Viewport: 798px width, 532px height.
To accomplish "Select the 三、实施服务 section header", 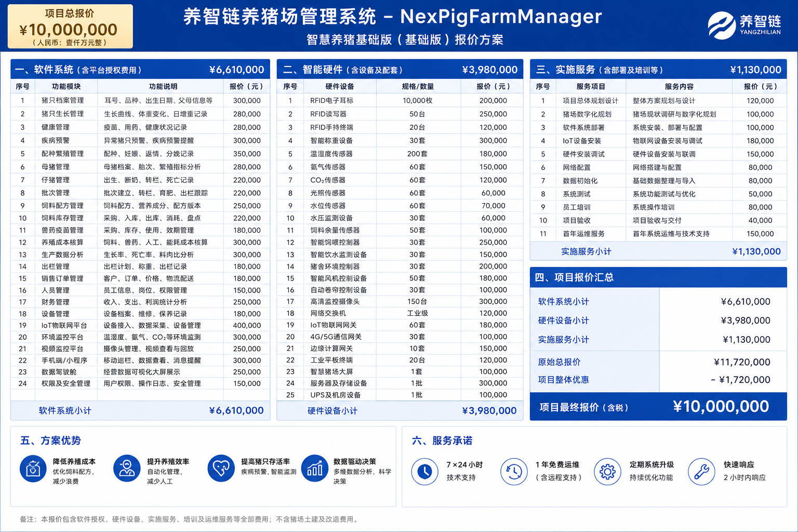I will [658, 70].
